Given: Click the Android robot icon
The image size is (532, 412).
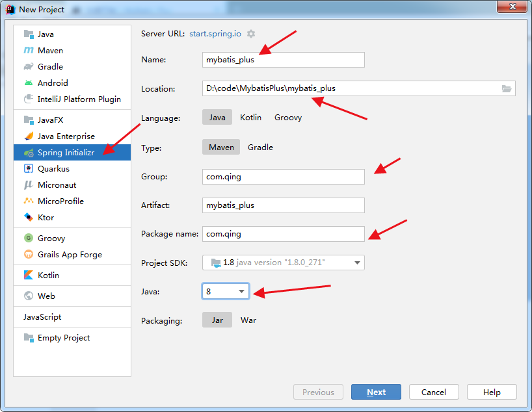Looking at the screenshot, I should [x=29, y=83].
